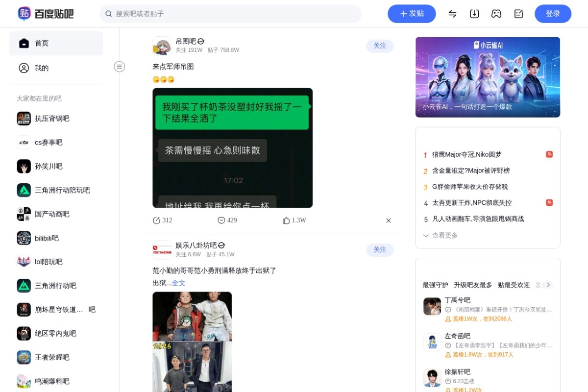Click 吊图吧 avatar in post header
588x392 pixels.
point(162,46)
